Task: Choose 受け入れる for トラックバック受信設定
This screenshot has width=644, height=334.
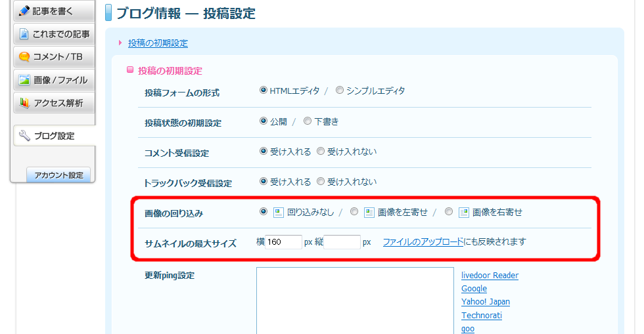Action: (x=264, y=181)
